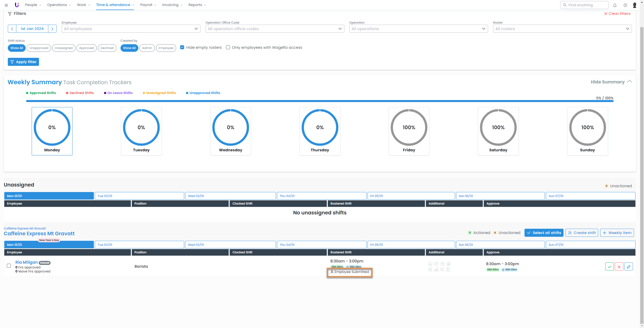Expand the All employees dropdown
The width and height of the screenshot is (644, 328).
131,29
